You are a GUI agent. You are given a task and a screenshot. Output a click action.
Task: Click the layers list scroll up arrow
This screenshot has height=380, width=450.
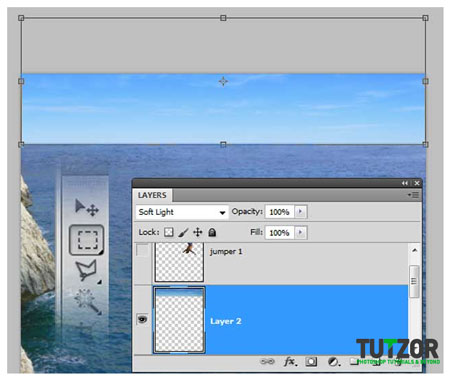point(414,250)
